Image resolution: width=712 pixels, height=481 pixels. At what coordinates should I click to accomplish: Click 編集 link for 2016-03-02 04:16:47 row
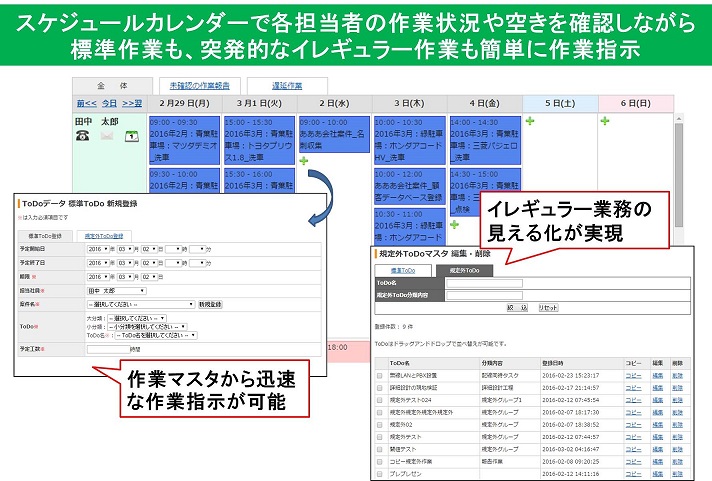coord(658,449)
